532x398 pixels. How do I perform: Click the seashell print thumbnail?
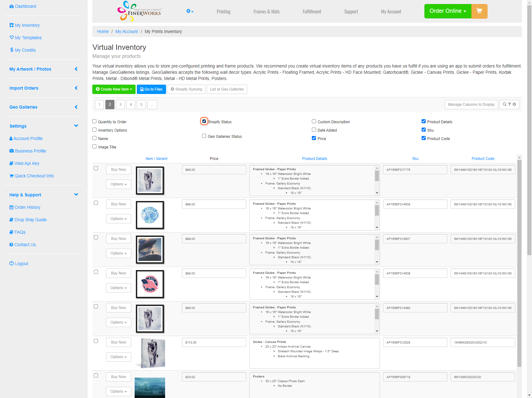tap(150, 215)
